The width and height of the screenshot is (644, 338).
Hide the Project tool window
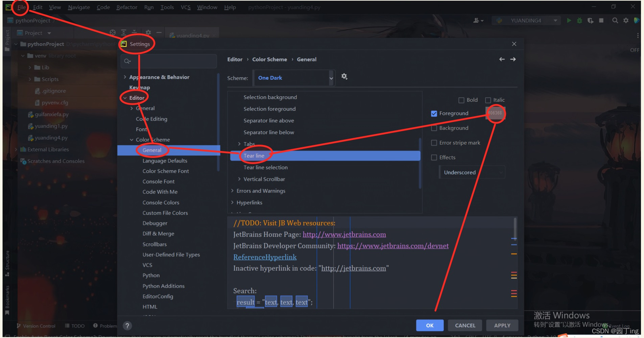click(159, 33)
